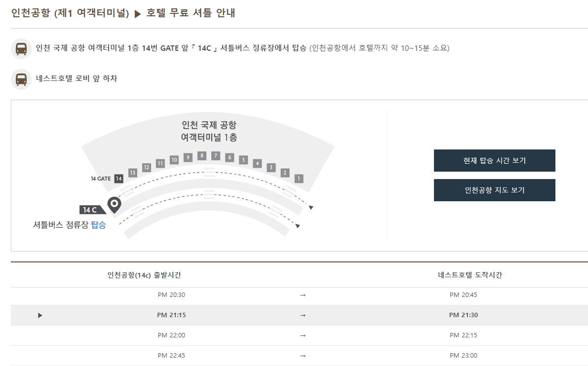This screenshot has height=366, width=588.
Task: Click gate marker 10 on the terminal map
Action: click(174, 159)
